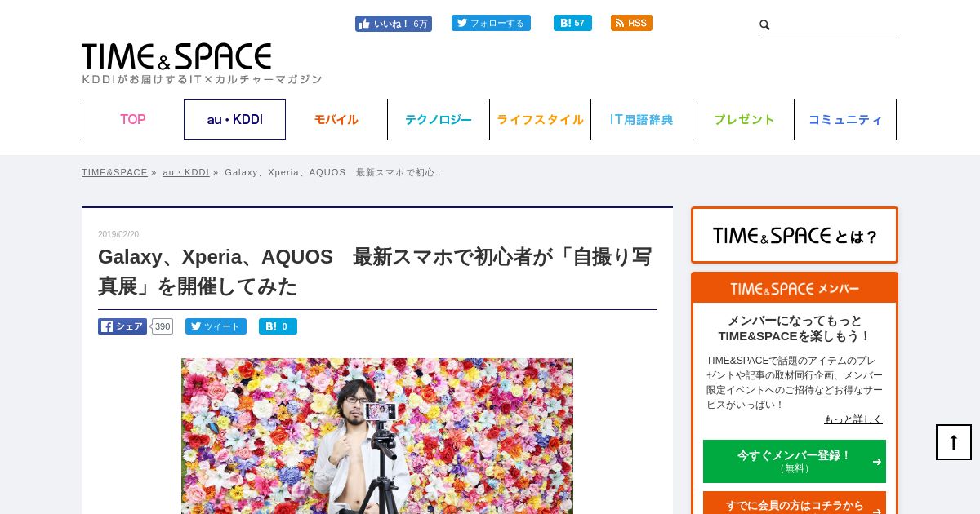Open the IT用語辞典 navigation tab

pos(642,119)
